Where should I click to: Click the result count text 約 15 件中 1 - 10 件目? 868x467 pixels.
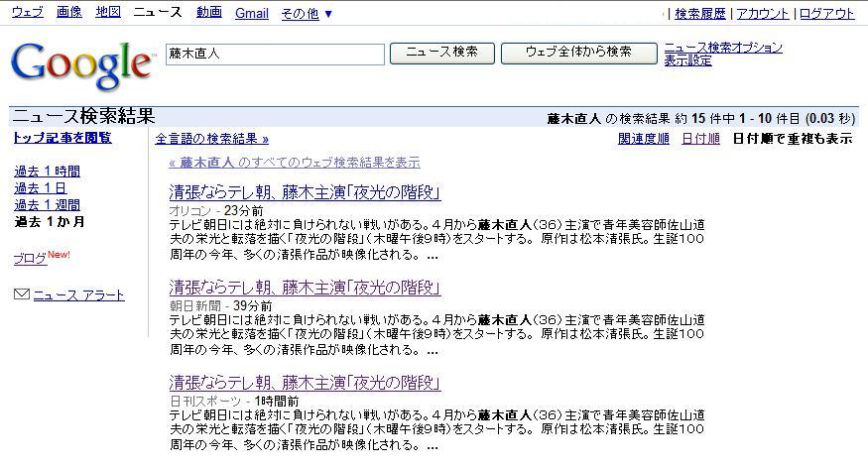pos(737,118)
